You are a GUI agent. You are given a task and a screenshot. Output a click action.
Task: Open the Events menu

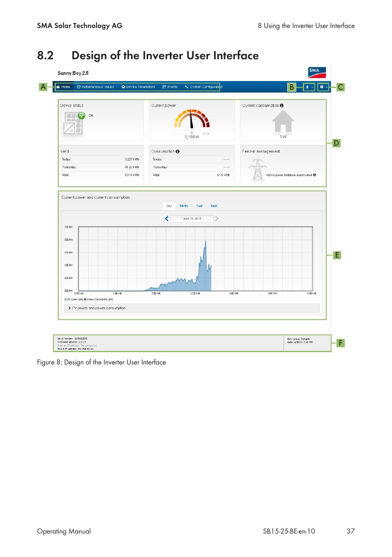tap(170, 87)
